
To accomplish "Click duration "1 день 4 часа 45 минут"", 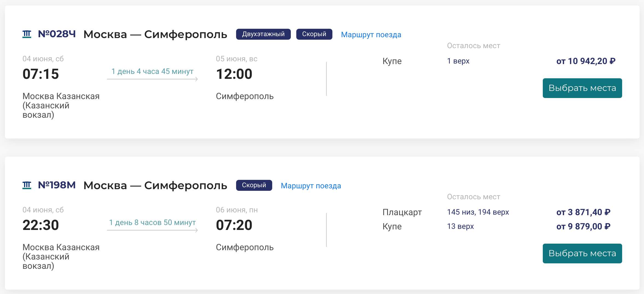I will tap(152, 71).
